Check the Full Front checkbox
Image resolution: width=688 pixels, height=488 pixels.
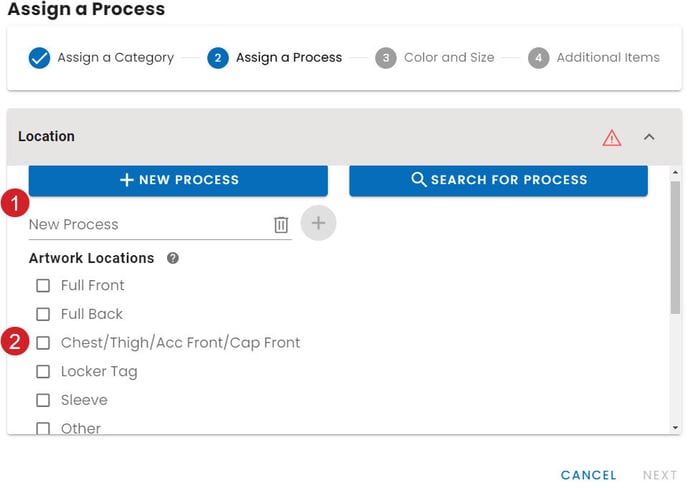[x=43, y=286]
